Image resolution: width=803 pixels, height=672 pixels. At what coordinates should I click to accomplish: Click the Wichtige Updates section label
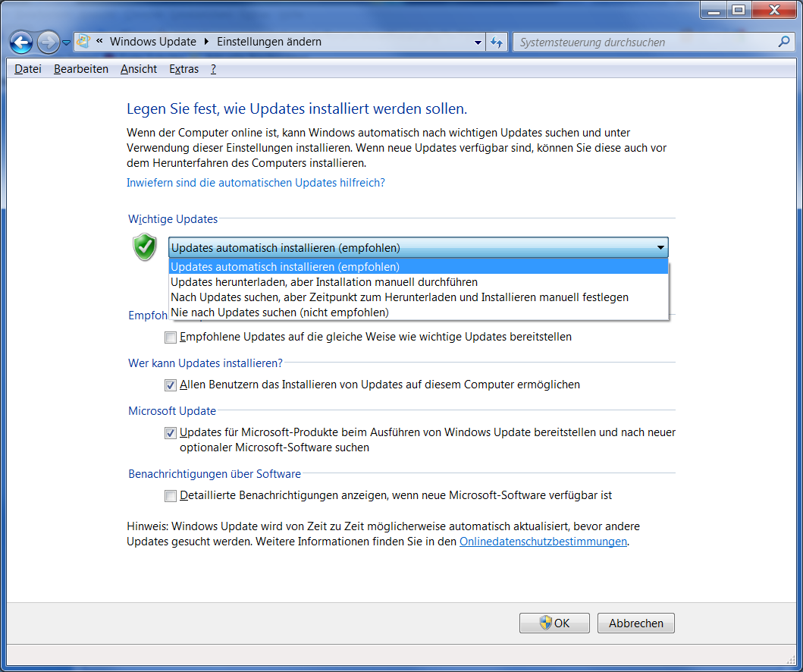(173, 219)
